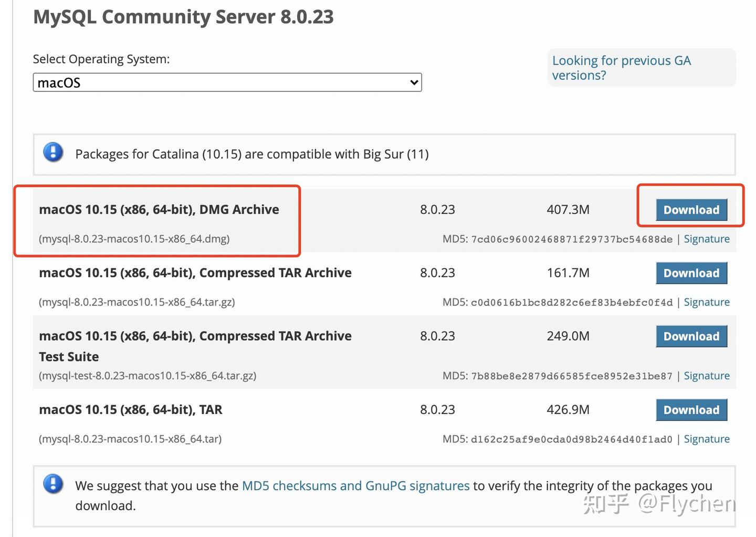756x537 pixels.
Task: Open the 'Looking for previous GA versions?' link
Action: coord(621,68)
